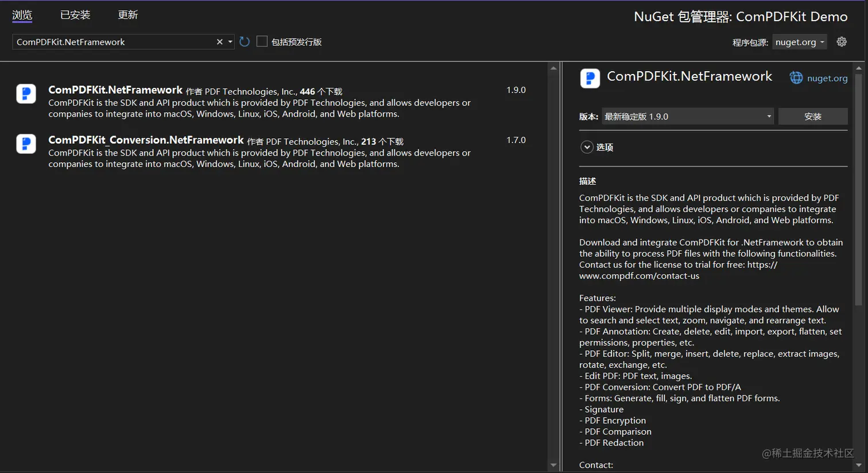The image size is (868, 473).
Task: Expand the 选项 options section
Action: 587,147
